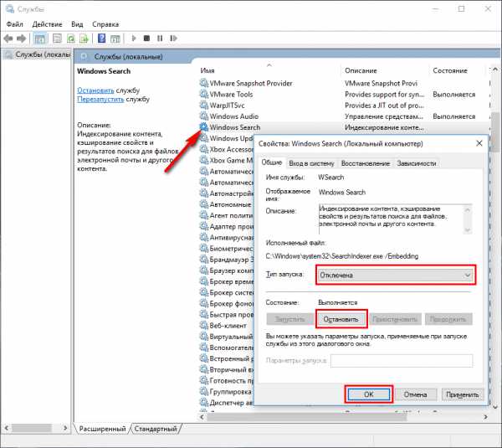The height and width of the screenshot is (448, 502).
Task: Close the Windows Search properties dialog
Action: 479,143
